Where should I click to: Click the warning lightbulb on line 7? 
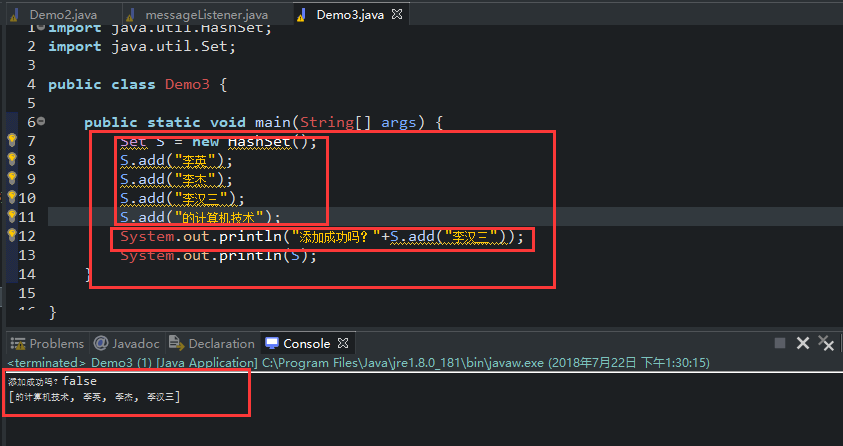(x=12, y=140)
